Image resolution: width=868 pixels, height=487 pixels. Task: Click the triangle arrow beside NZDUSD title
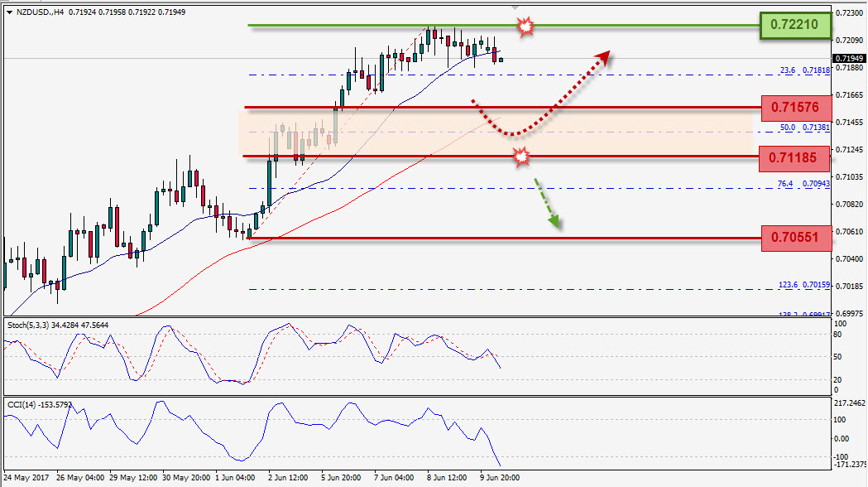pyautogui.click(x=9, y=12)
